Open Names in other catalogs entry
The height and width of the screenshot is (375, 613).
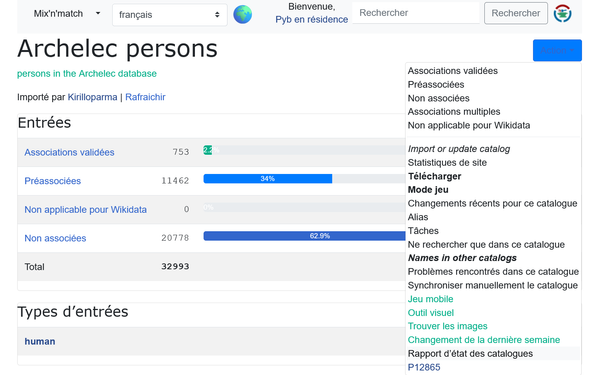462,258
